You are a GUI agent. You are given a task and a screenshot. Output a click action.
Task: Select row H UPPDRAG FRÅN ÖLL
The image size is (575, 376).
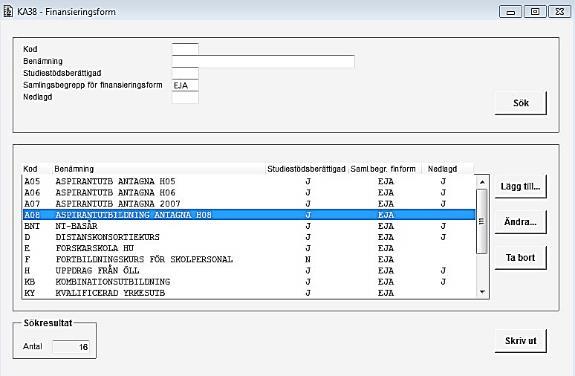(249, 271)
